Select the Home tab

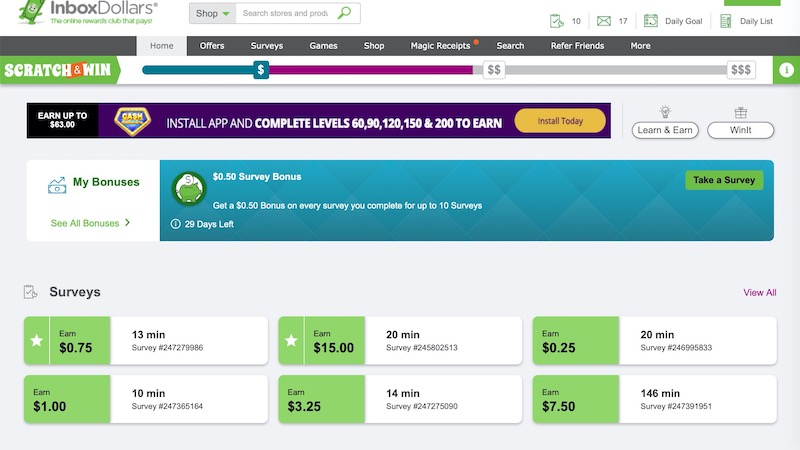point(162,46)
